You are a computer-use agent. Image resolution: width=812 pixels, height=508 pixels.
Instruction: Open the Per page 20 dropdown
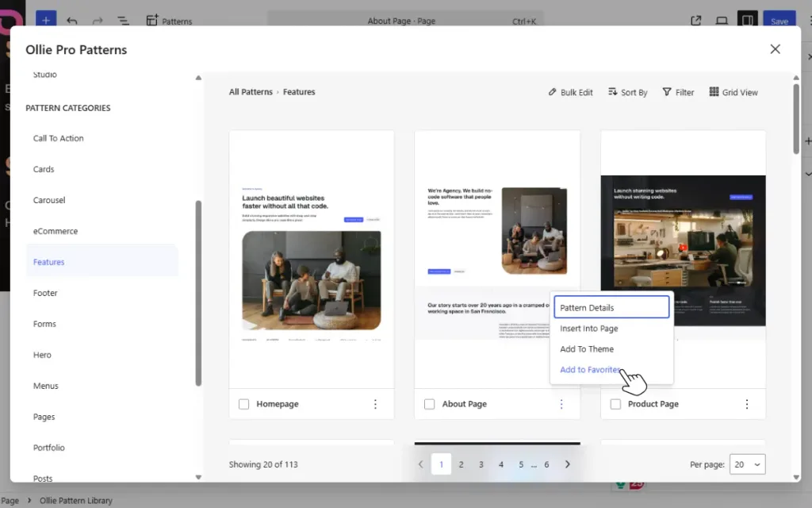pyautogui.click(x=747, y=464)
